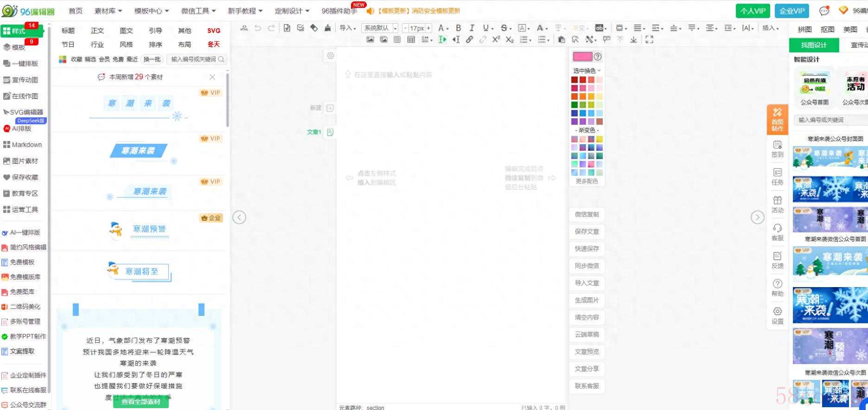Open the 首图制作 cover maker tool
Image resolution: width=868 pixels, height=410 pixels.
tap(777, 119)
